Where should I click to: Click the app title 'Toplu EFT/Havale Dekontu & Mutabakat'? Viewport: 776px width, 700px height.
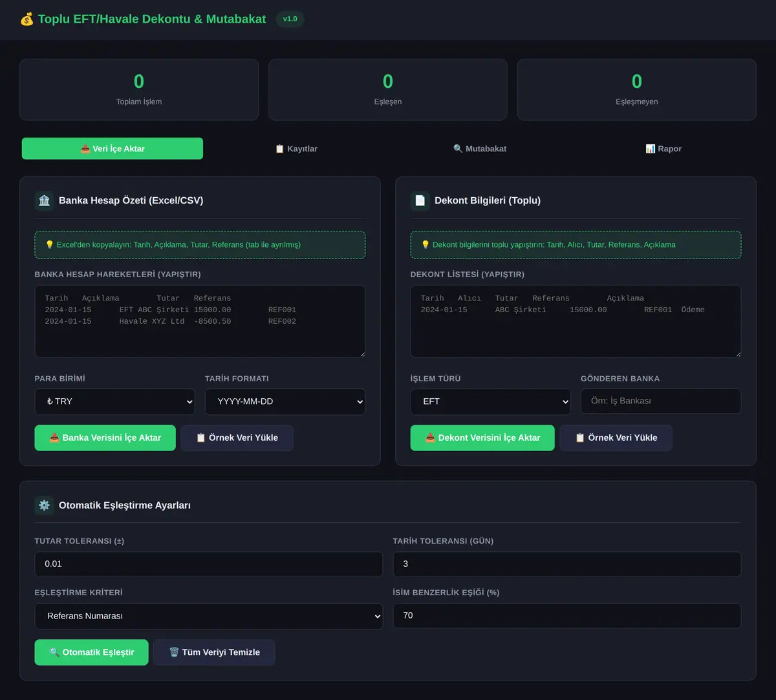(x=152, y=19)
